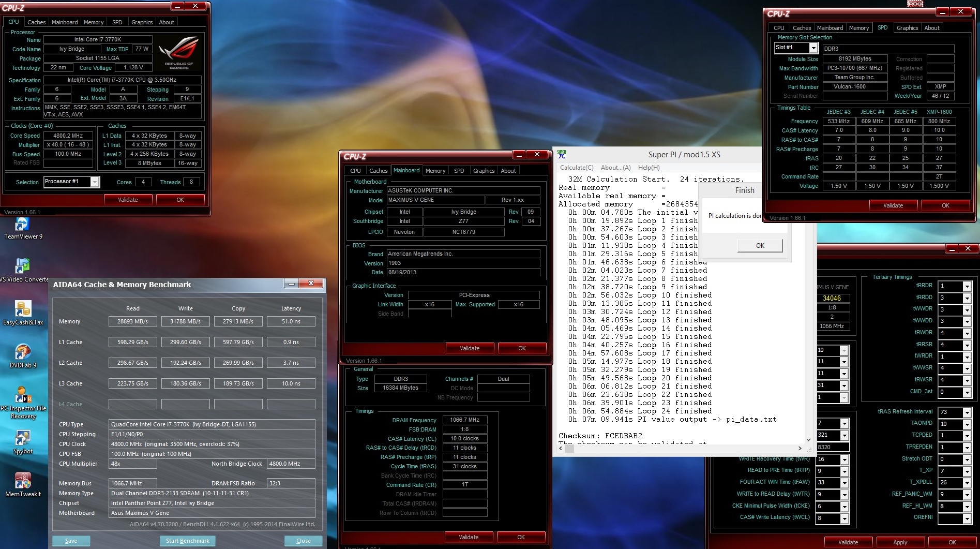
Task: Open Graphics tab in top-left CPU-Z window
Action: 142,22
